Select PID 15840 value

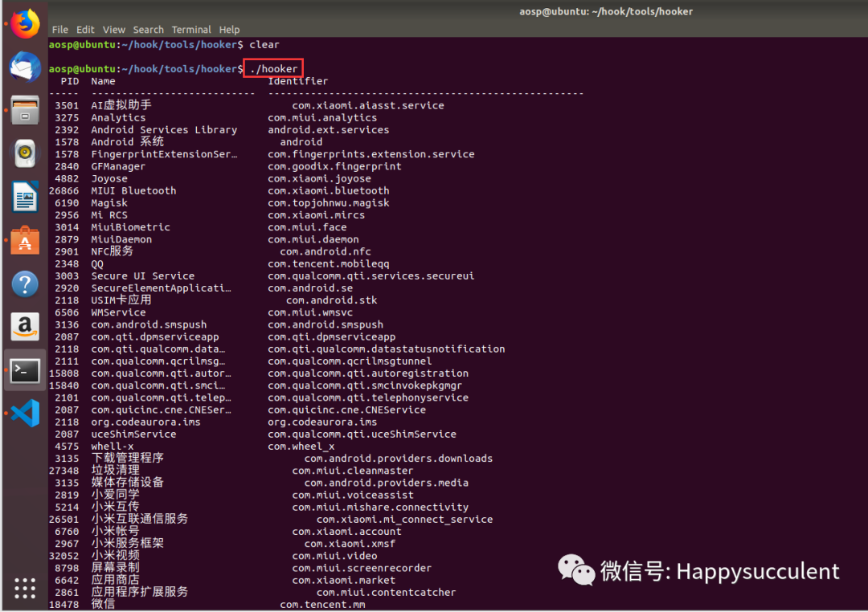pos(63,386)
